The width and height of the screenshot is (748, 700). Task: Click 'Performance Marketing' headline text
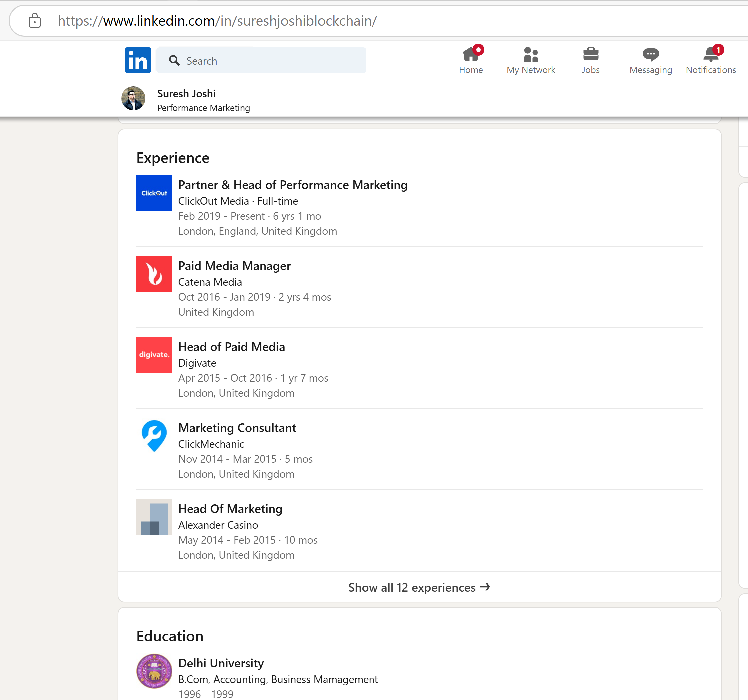tap(203, 108)
